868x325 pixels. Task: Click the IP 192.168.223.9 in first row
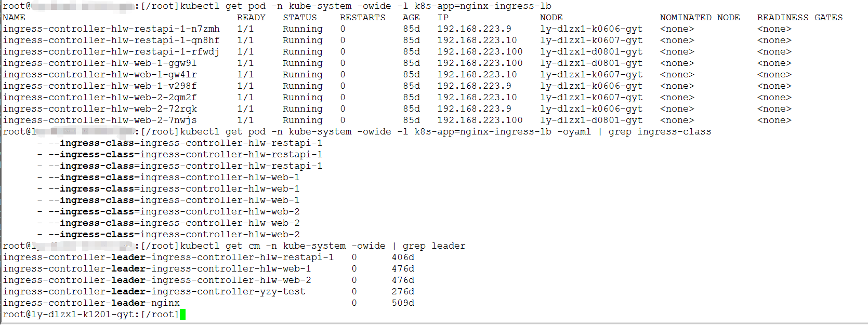[x=474, y=29]
